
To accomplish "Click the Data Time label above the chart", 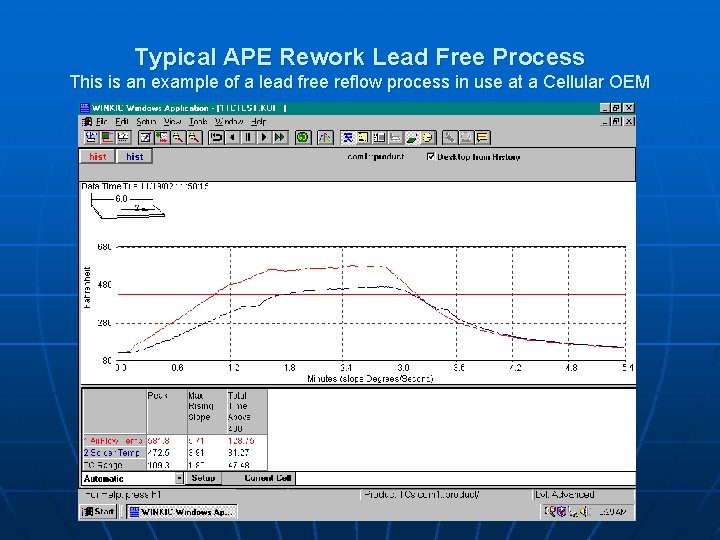I will pyautogui.click(x=145, y=186).
